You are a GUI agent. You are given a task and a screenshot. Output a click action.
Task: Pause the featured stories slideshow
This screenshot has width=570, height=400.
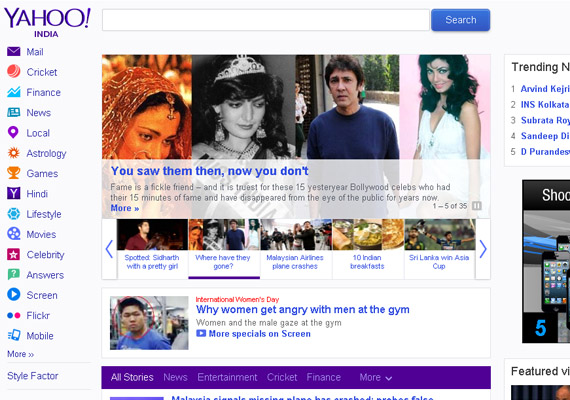pyautogui.click(x=477, y=206)
